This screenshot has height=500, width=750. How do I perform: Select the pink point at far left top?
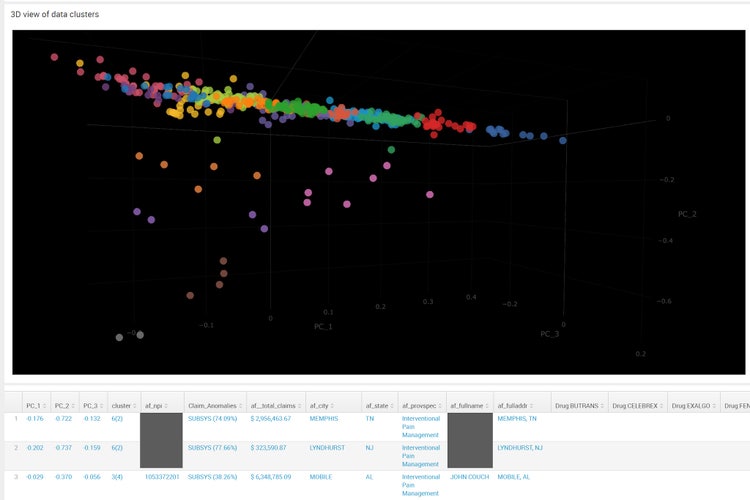click(x=54, y=57)
